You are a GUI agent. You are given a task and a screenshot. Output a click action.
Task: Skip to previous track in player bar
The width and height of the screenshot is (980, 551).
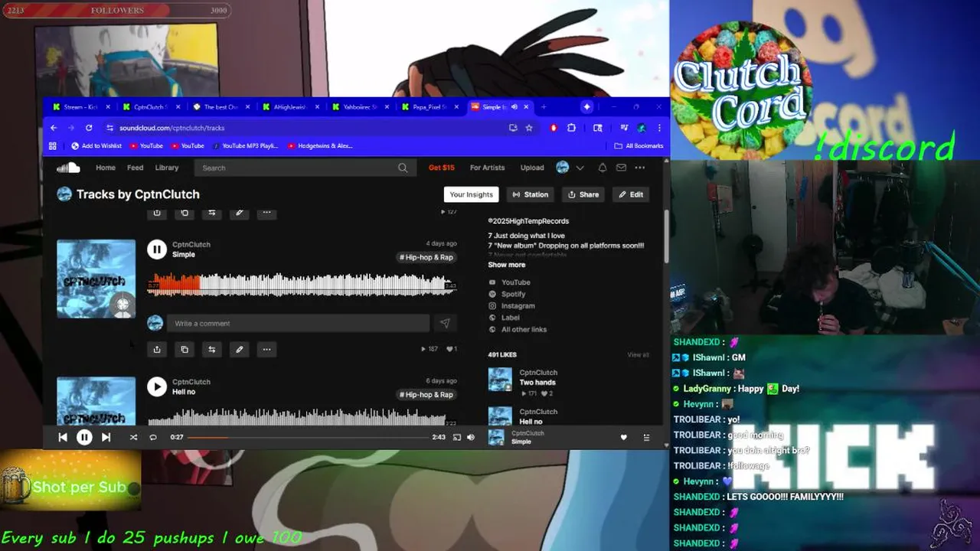click(63, 437)
